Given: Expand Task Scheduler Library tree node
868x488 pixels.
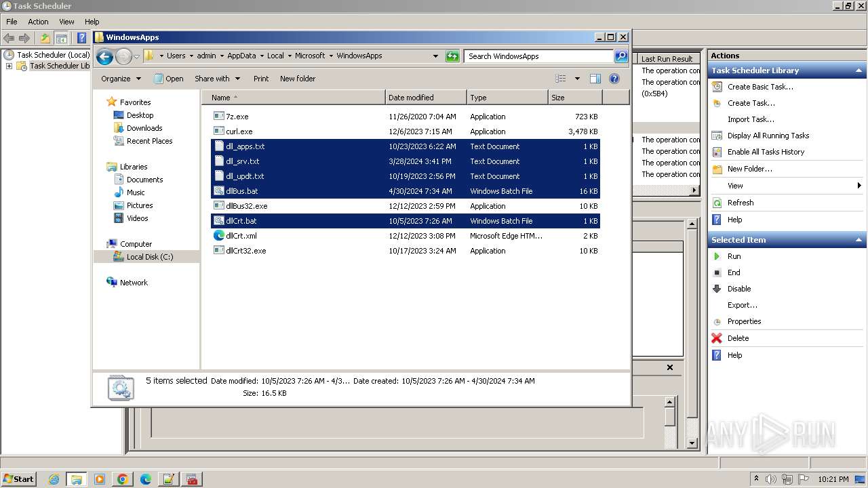Looking at the screenshot, I should pyautogui.click(x=9, y=66).
